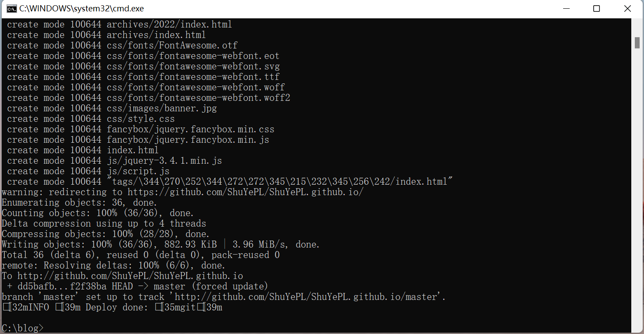Click the cmd.exe icon in title bar
The height and width of the screenshot is (334, 644).
click(x=12, y=9)
